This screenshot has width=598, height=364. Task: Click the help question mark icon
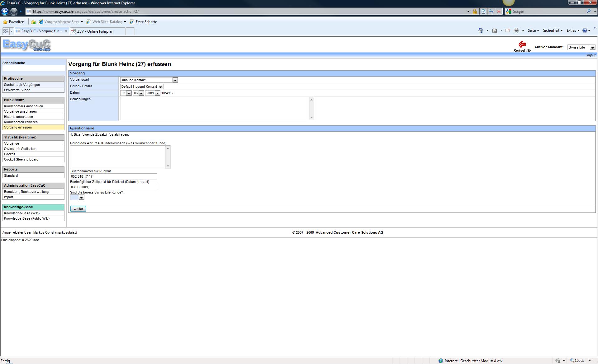(585, 30)
